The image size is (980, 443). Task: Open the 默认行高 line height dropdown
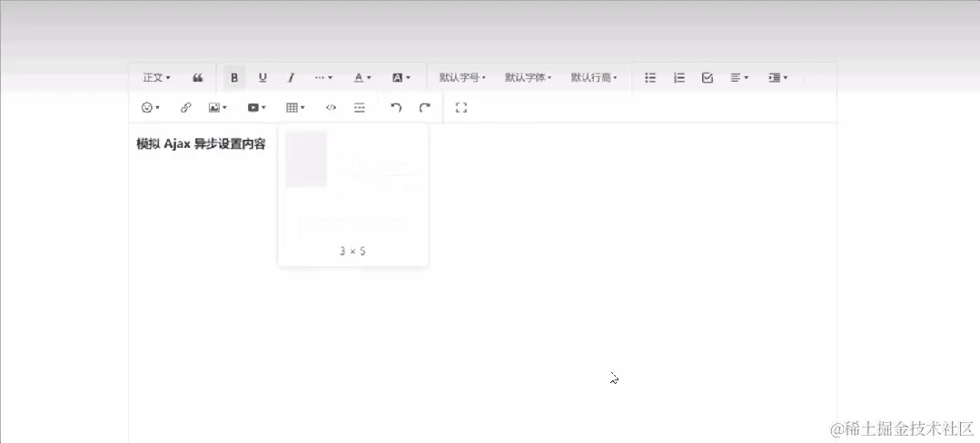pos(594,77)
